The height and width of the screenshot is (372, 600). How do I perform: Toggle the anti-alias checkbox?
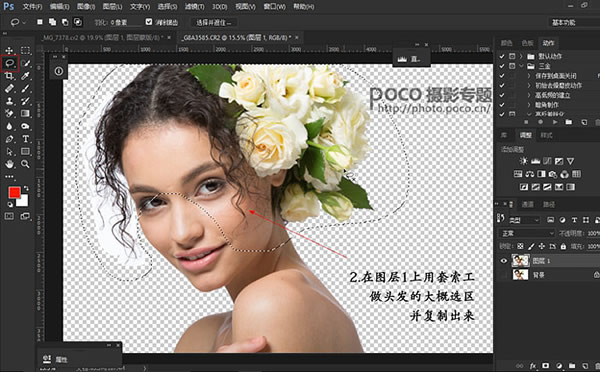click(x=149, y=22)
